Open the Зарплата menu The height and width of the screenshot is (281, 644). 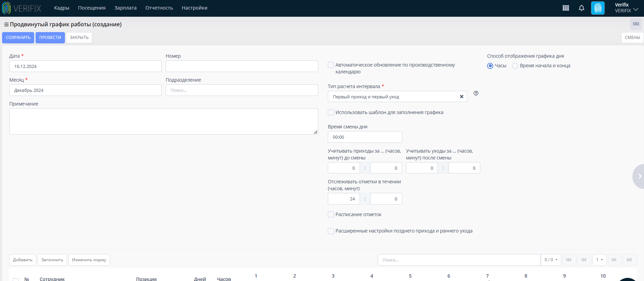[x=125, y=8]
